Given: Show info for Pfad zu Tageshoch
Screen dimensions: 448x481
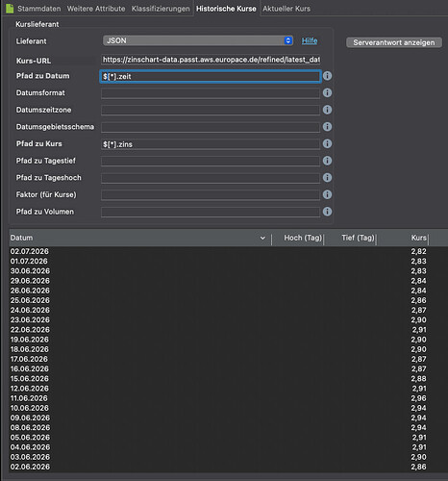Looking at the screenshot, I should [327, 178].
